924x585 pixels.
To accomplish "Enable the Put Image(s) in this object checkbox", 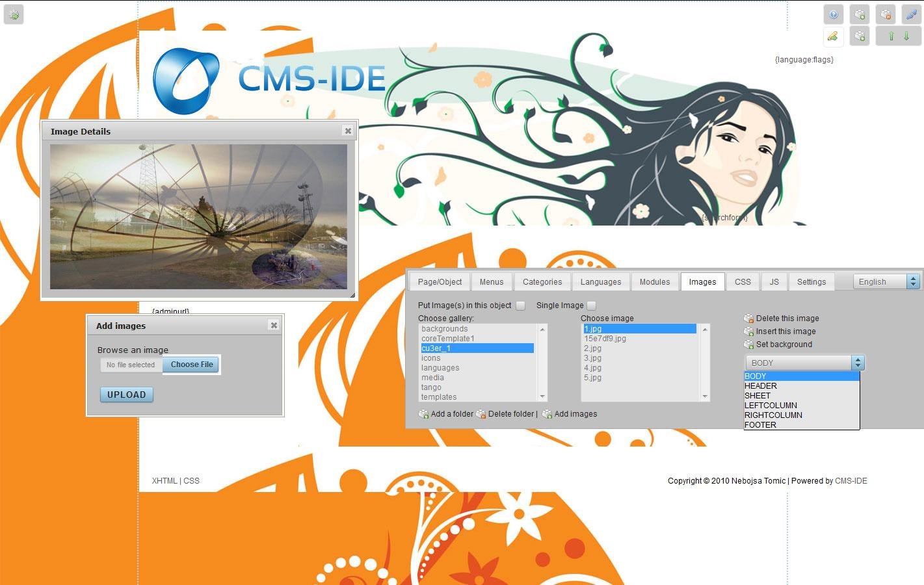I will click(x=520, y=305).
